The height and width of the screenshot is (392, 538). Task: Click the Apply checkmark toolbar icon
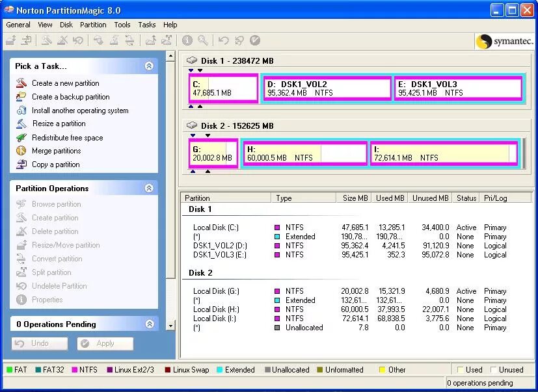click(254, 40)
